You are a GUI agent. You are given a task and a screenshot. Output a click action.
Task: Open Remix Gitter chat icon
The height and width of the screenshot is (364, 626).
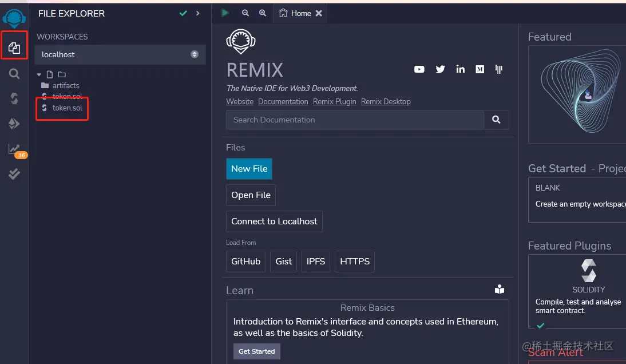tap(498, 69)
